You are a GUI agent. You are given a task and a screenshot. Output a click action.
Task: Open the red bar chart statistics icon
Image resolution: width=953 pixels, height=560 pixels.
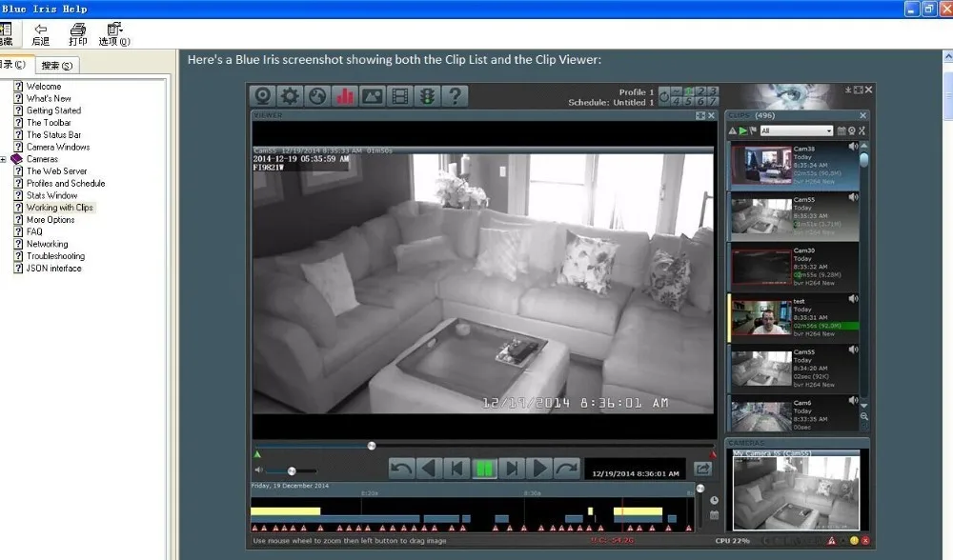click(345, 96)
